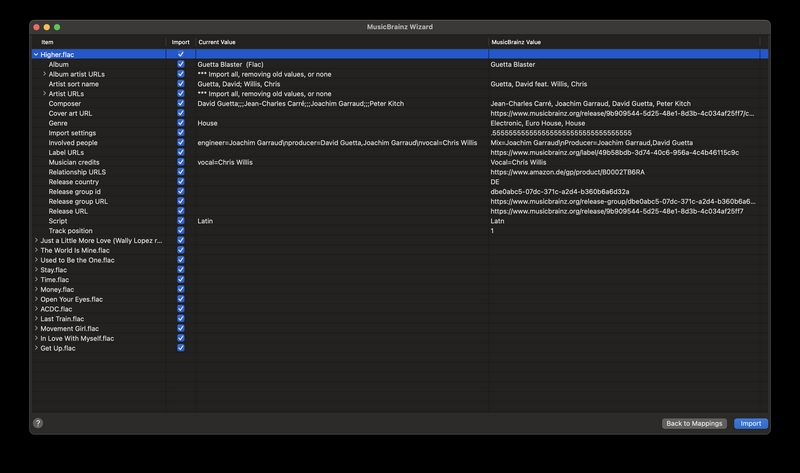
Task: Click the Import column header
Action: 181,42
